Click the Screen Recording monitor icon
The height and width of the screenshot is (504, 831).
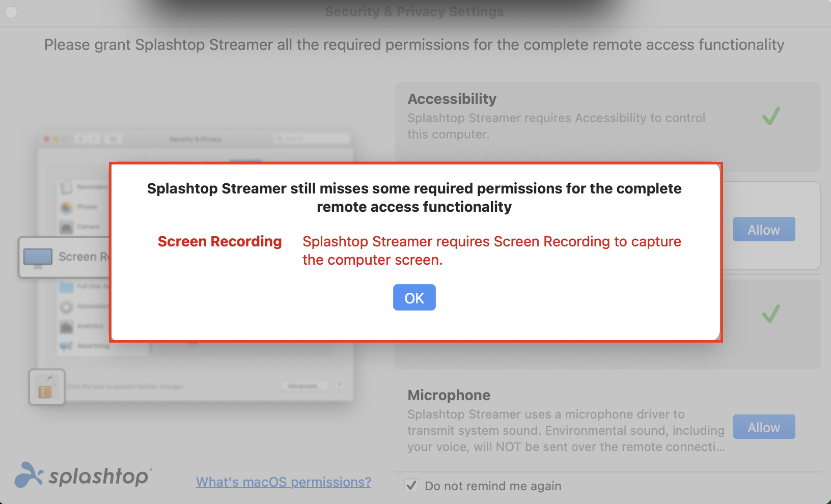click(38, 257)
